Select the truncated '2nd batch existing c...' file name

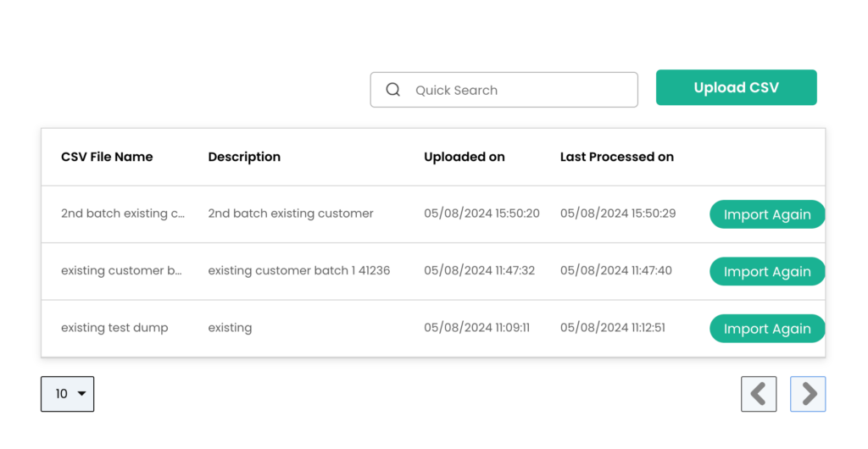tap(123, 213)
